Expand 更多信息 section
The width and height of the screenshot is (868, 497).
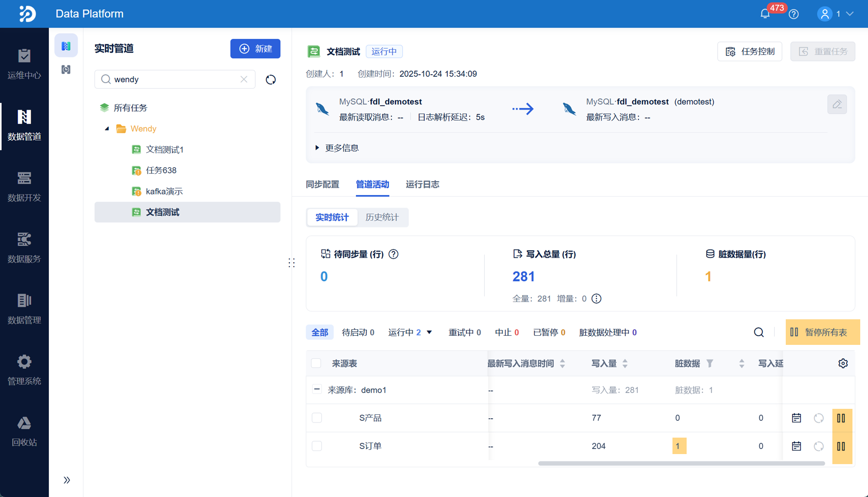coord(337,148)
